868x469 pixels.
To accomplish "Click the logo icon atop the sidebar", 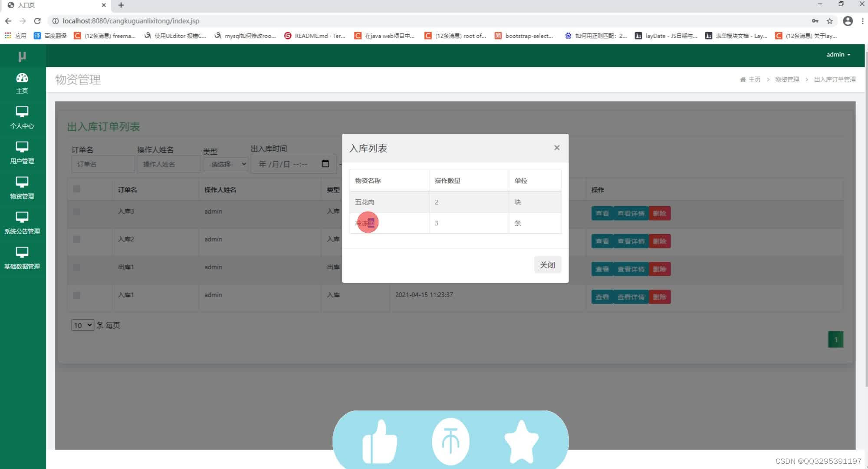I will point(22,56).
